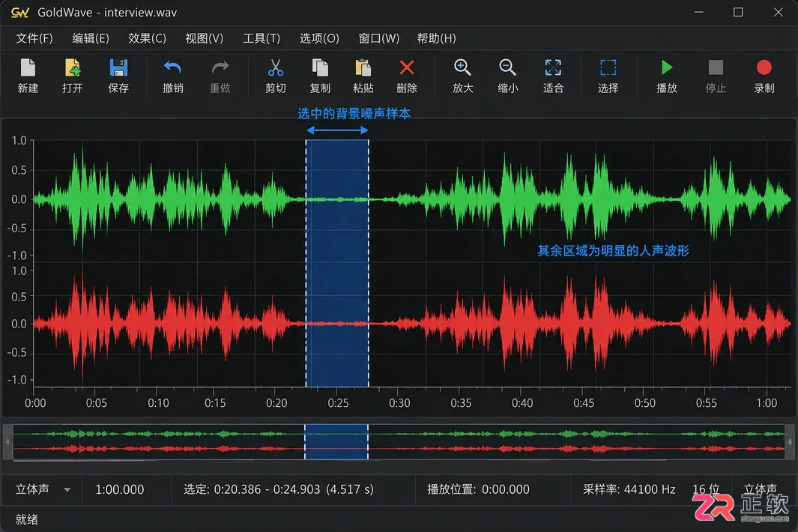Viewport: 798px width, 532px height.
Task: Fit the waveform with the 适合 icon
Action: tap(553, 67)
